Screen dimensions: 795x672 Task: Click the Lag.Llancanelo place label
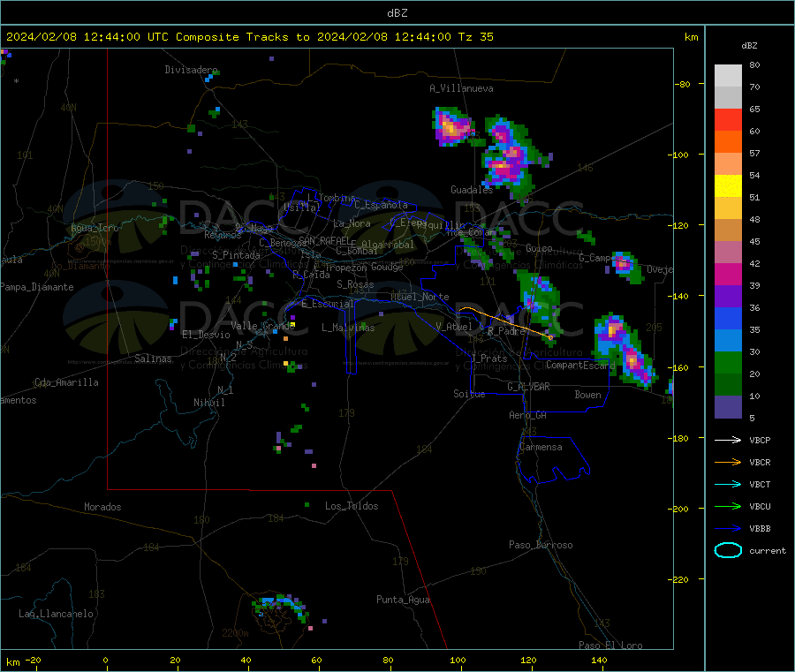pyautogui.click(x=56, y=614)
